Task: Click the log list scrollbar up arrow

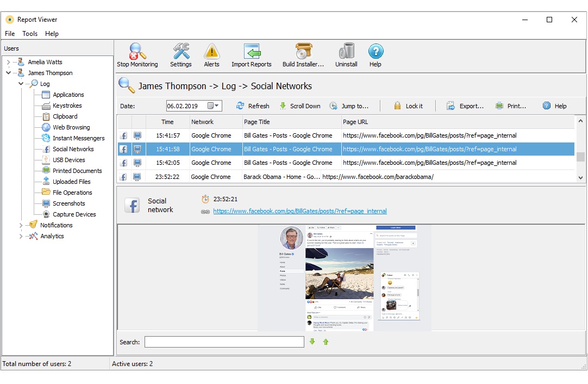Action: [580, 121]
